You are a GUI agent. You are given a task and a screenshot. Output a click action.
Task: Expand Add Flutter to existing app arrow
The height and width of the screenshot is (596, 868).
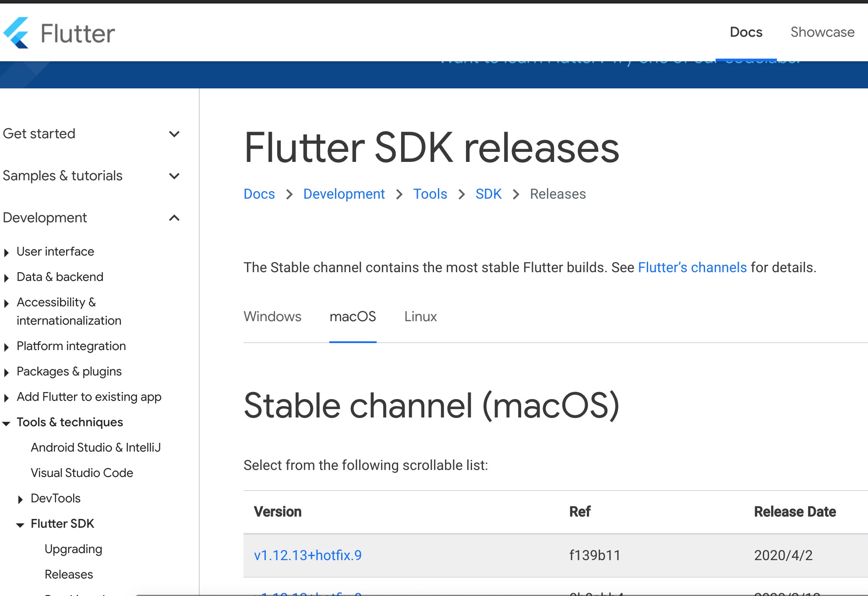[6, 398]
